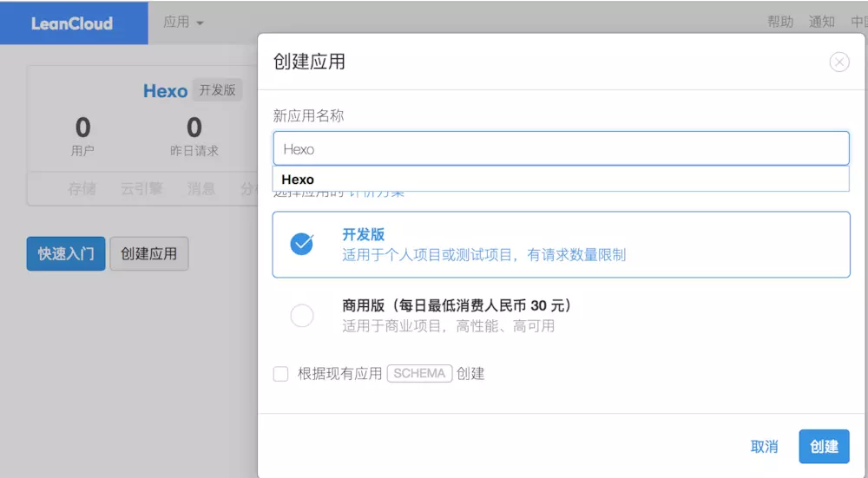Viewport: 868px width, 478px height.
Task: Open the 消息 tab of Hexo app
Action: (201, 189)
